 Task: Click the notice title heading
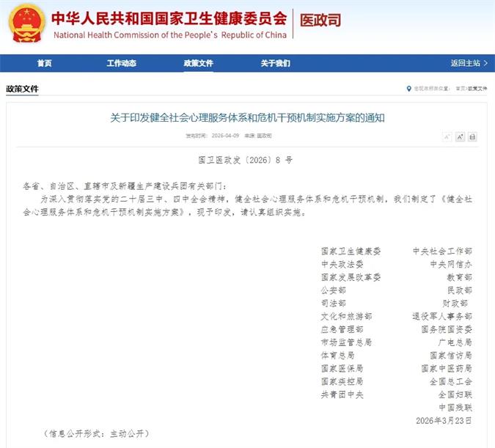[x=247, y=117]
